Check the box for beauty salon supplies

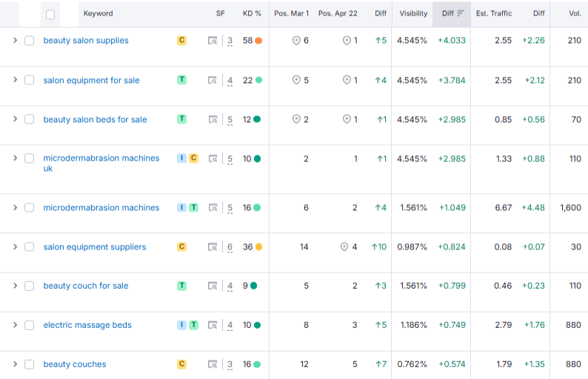tap(29, 41)
